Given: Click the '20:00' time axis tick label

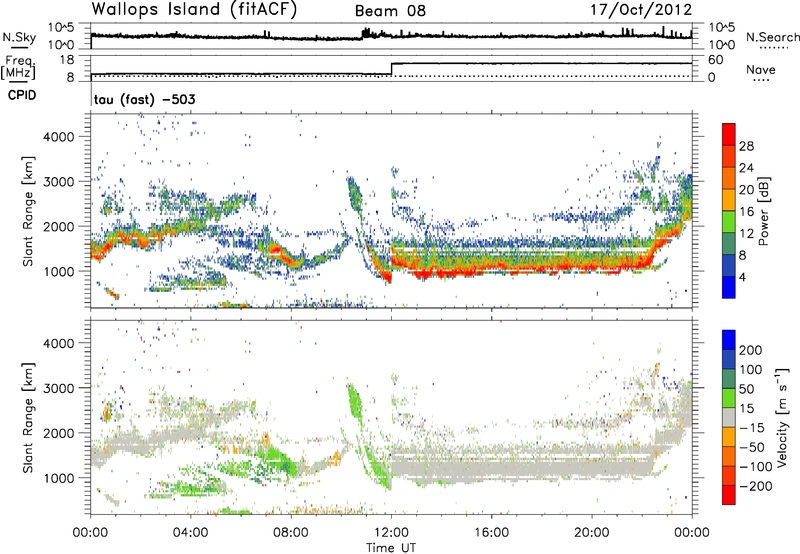Looking at the screenshot, I should coord(591,533).
